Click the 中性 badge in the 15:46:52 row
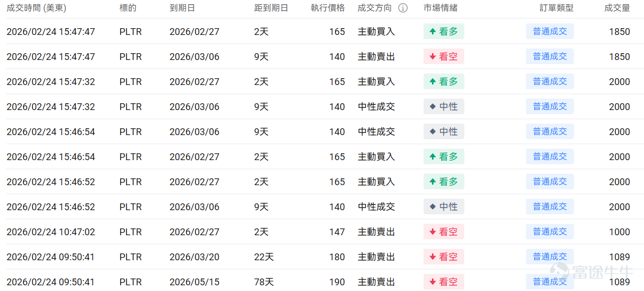The height and width of the screenshot is (291, 644). (443, 207)
